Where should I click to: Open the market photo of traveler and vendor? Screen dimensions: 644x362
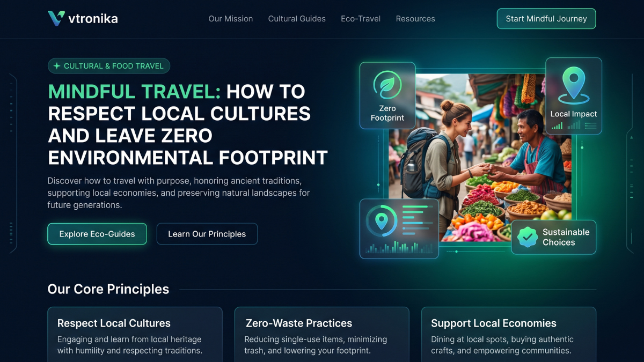pyautogui.click(x=480, y=158)
